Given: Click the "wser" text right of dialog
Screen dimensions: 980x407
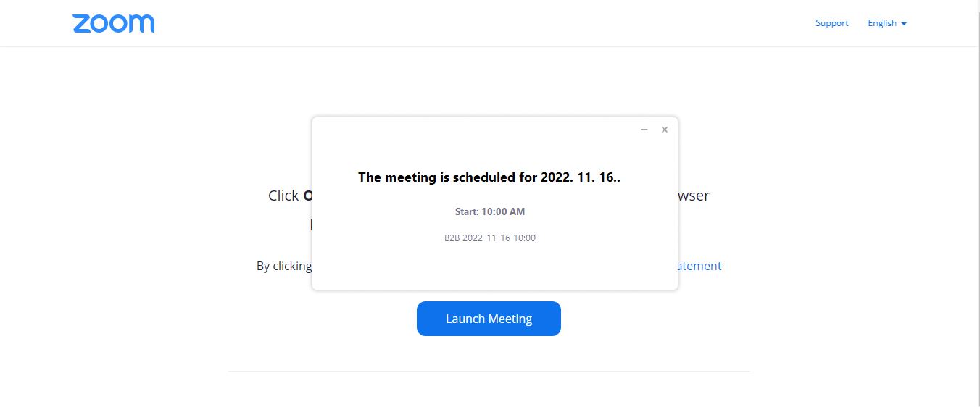Looking at the screenshot, I should coord(694,196).
